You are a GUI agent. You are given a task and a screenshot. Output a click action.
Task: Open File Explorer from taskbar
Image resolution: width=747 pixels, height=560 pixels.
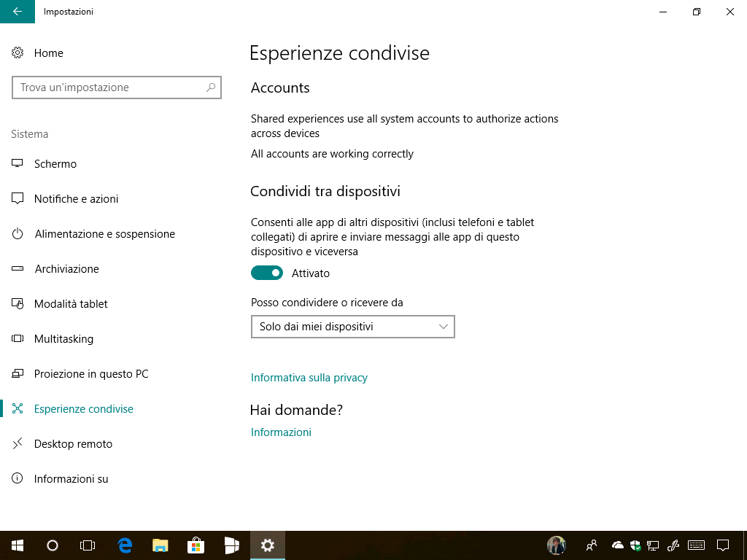pyautogui.click(x=160, y=545)
